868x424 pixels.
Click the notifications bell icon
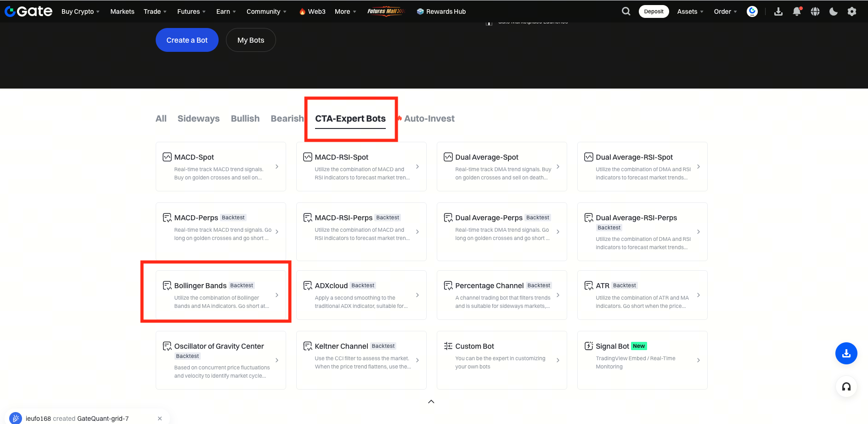797,11
